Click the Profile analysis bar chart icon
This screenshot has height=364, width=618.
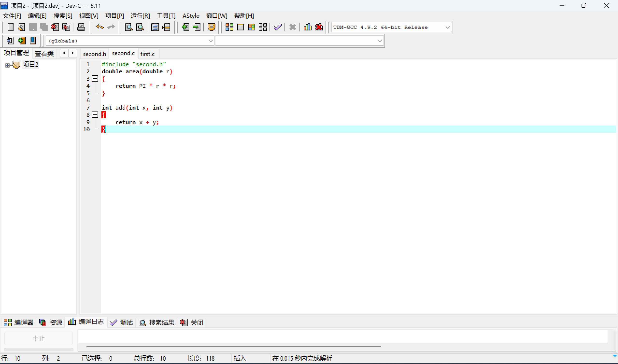307,27
